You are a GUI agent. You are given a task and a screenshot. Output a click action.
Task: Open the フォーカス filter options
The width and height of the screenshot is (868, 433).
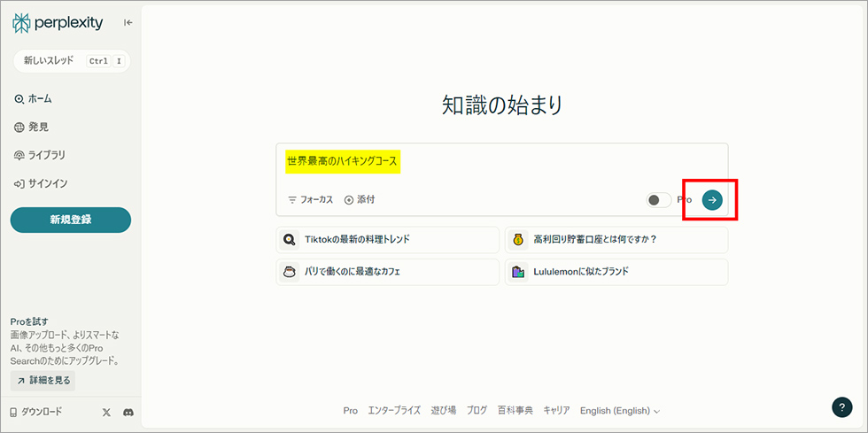tap(311, 200)
